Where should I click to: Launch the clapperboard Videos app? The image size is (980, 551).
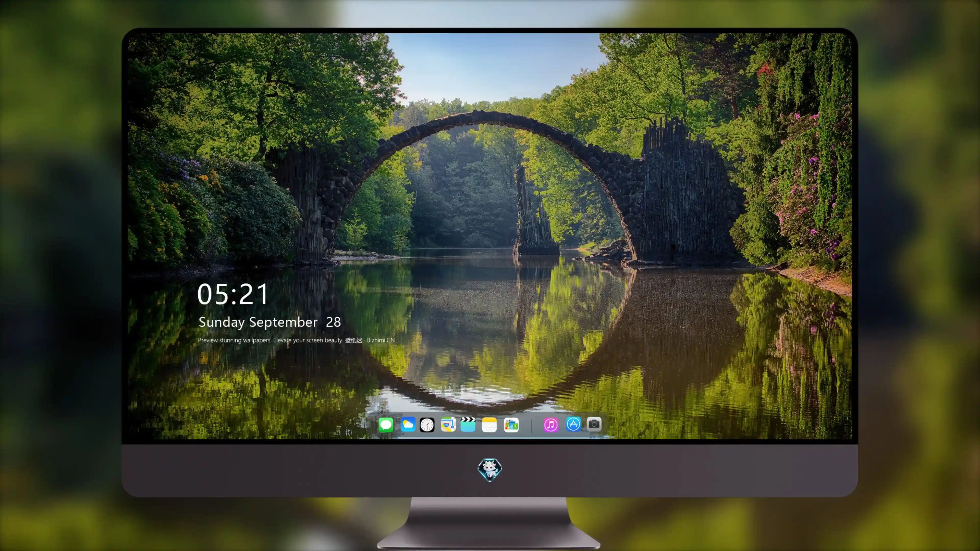click(468, 424)
